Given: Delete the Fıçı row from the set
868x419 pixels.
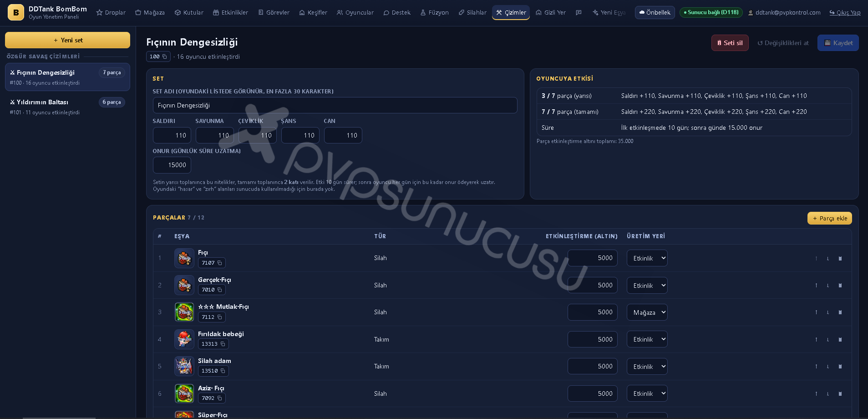Looking at the screenshot, I should point(840,259).
